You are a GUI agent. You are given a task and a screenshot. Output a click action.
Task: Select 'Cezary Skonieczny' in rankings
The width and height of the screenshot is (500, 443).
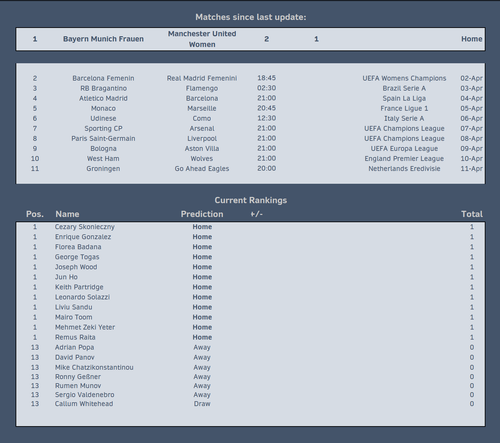pyautogui.click(x=85, y=227)
